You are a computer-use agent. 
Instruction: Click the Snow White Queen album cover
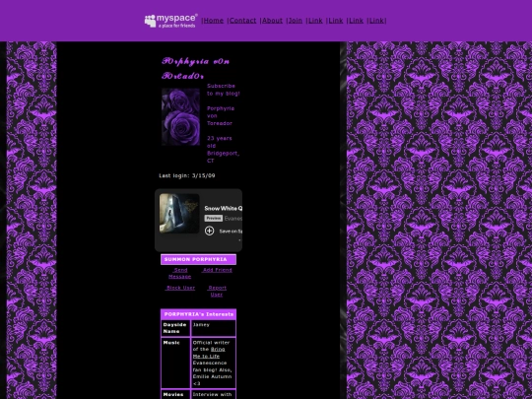tap(179, 214)
